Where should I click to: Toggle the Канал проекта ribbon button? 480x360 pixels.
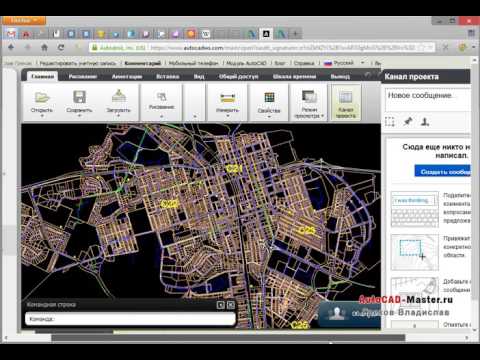coord(346,102)
